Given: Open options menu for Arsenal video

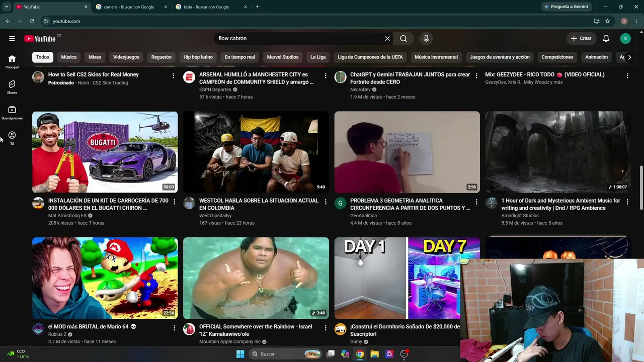Looking at the screenshot, I should [326, 75].
